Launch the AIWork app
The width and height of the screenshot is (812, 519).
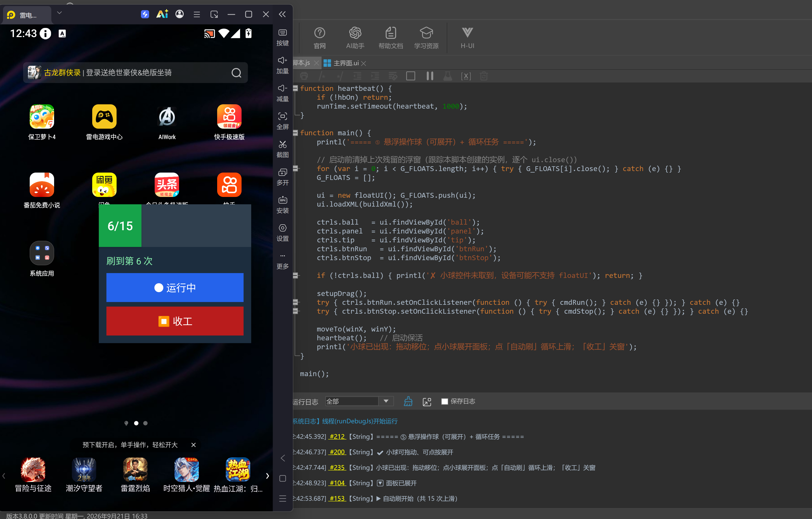[x=167, y=122]
